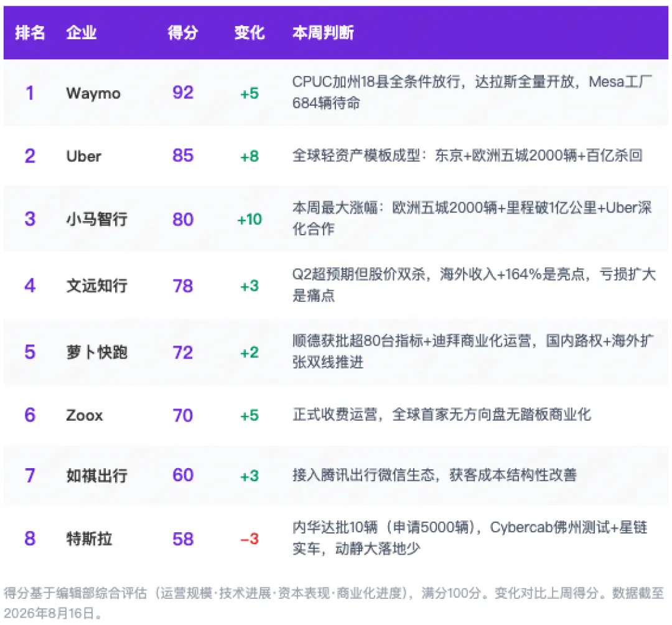Click the 本周最大涨幅 judgment text
The width and height of the screenshot is (672, 625).
pyautogui.click(x=472, y=219)
